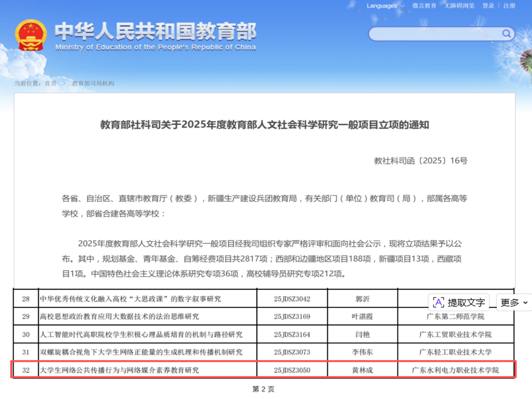Expand the 更多 dropdown menu

pyautogui.click(x=514, y=303)
